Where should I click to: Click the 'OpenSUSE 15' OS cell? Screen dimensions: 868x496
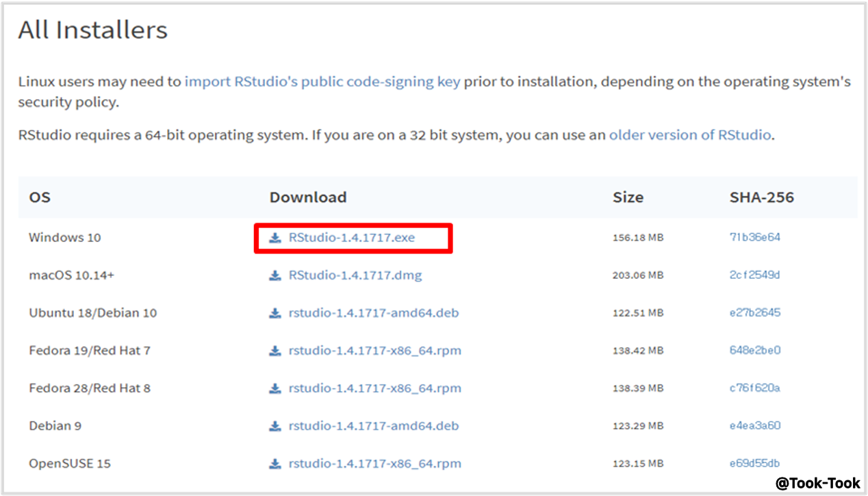click(x=70, y=464)
